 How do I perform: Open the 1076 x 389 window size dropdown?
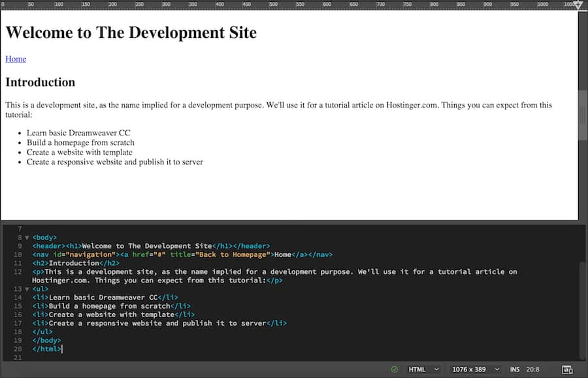click(x=476, y=369)
